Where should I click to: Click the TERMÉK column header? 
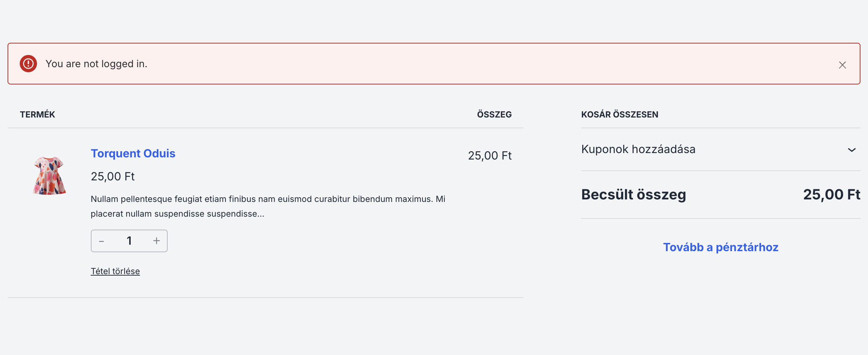[37, 115]
